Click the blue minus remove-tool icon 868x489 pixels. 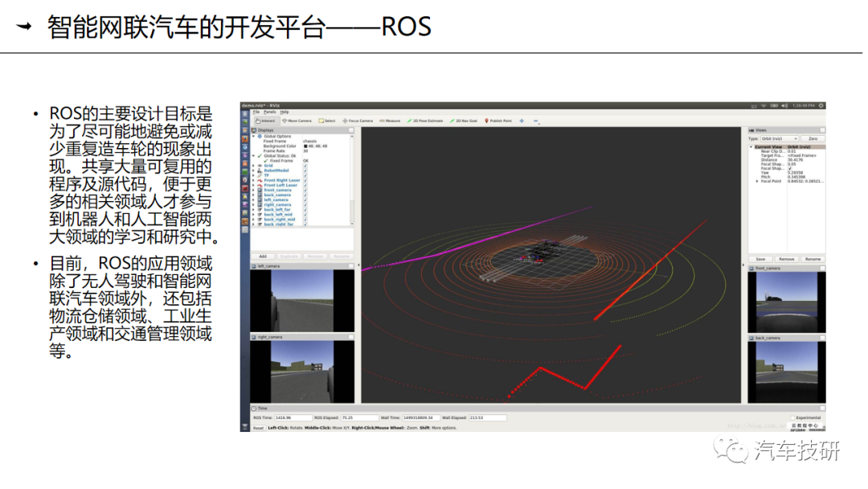535,121
